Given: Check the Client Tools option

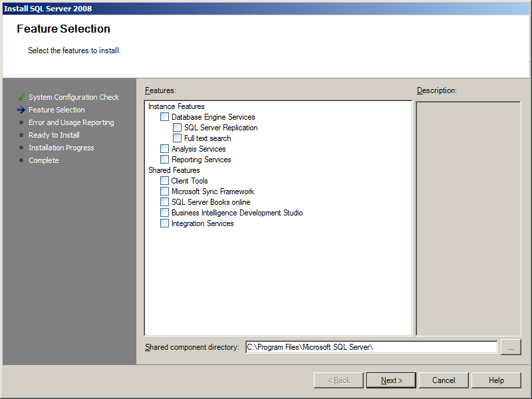Looking at the screenshot, I should pyautogui.click(x=164, y=181).
